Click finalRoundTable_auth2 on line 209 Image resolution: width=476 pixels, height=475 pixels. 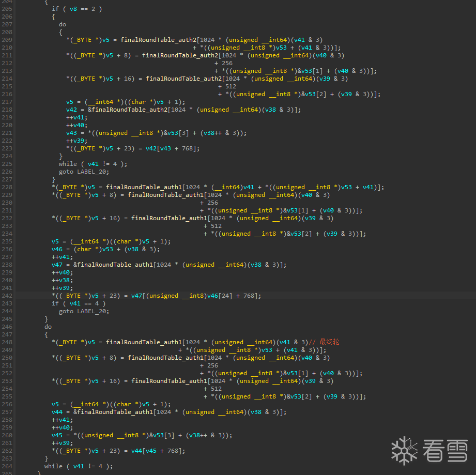(159, 40)
